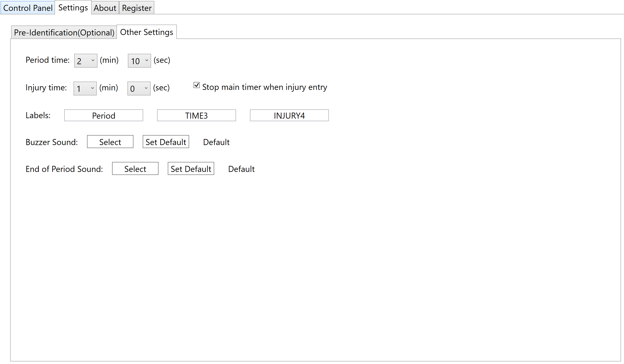Expand Period time minutes dropdown
The image size is (624, 364).
85,60
